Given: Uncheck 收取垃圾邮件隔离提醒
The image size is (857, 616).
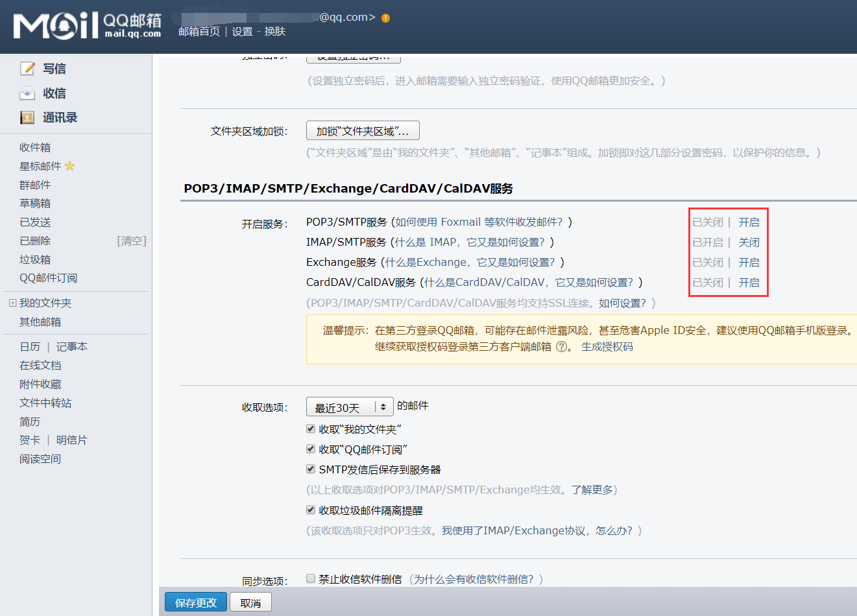Looking at the screenshot, I should coord(311,510).
